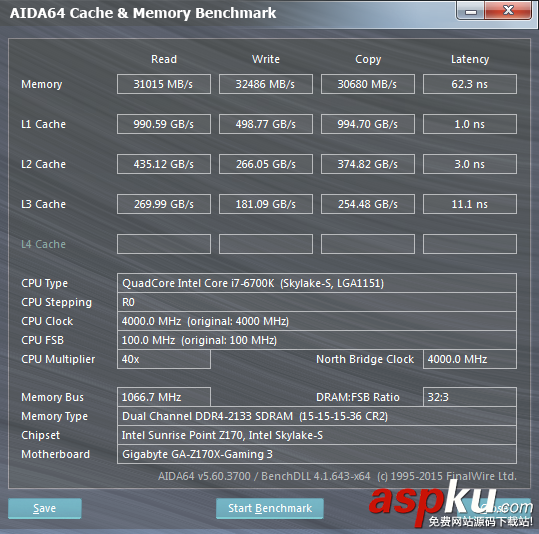Click the Memory row label
The image size is (539, 534).
[42, 84]
